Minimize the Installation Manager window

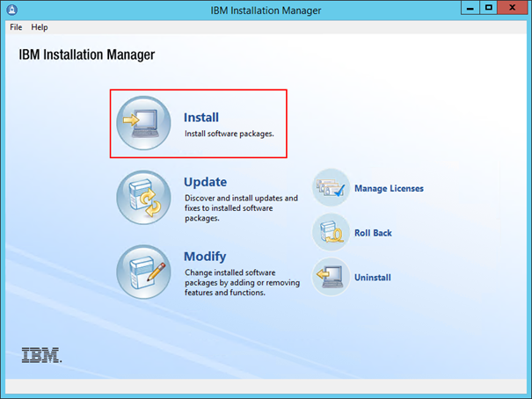(x=467, y=8)
